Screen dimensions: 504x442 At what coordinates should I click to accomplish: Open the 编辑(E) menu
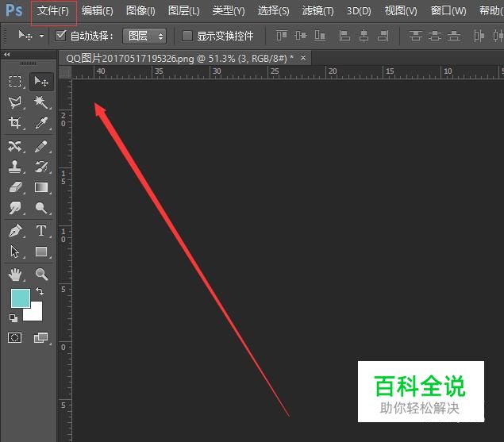[97, 11]
